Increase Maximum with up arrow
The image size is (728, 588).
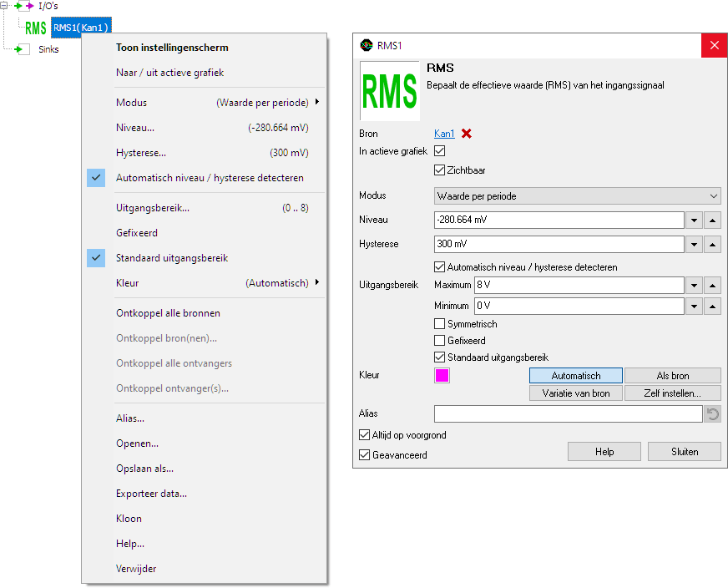tap(712, 285)
